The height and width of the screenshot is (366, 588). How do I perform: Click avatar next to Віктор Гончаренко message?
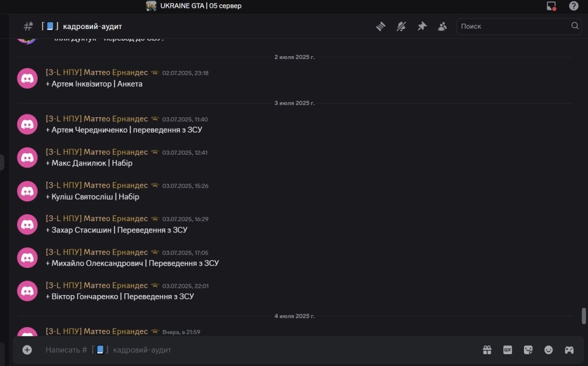pyautogui.click(x=28, y=291)
